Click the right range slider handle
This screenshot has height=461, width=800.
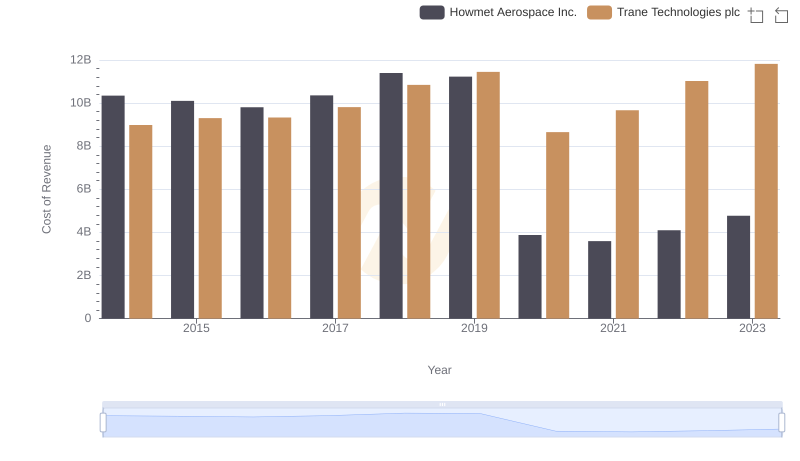[x=781, y=422]
